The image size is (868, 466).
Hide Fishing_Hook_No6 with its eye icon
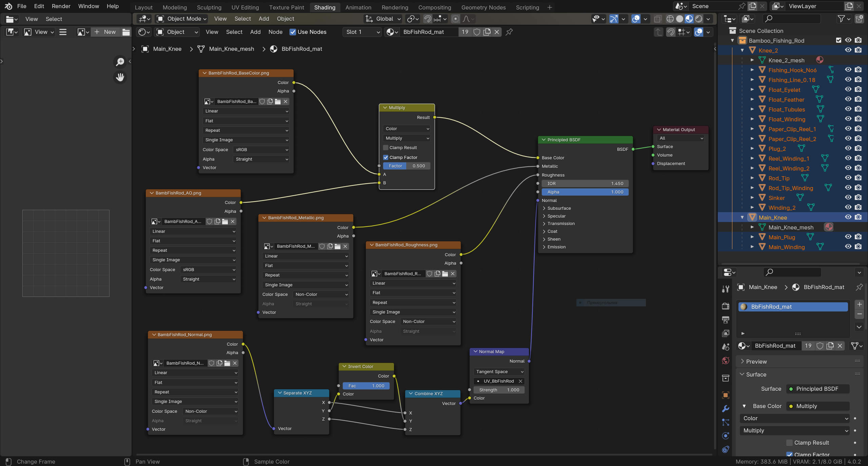[x=848, y=70]
